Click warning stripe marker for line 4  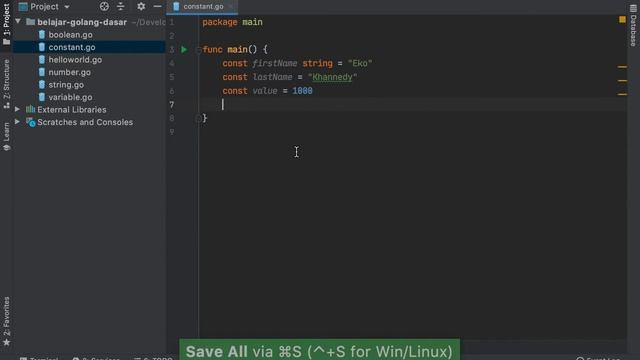[622, 67]
